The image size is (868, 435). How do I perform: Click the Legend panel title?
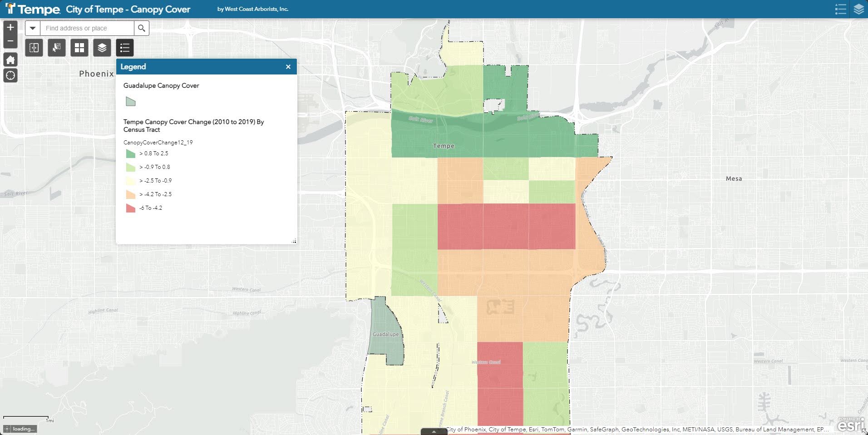[133, 67]
